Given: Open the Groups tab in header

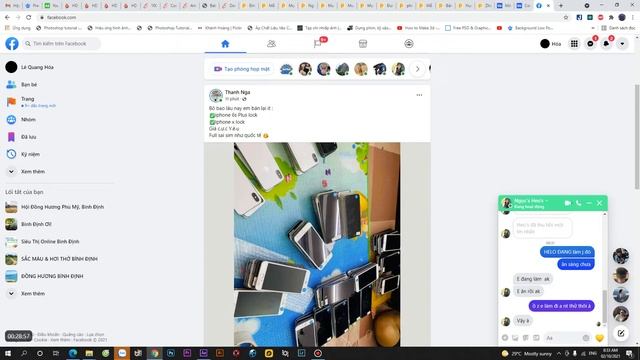Looking at the screenshot, I should (x=409, y=44).
